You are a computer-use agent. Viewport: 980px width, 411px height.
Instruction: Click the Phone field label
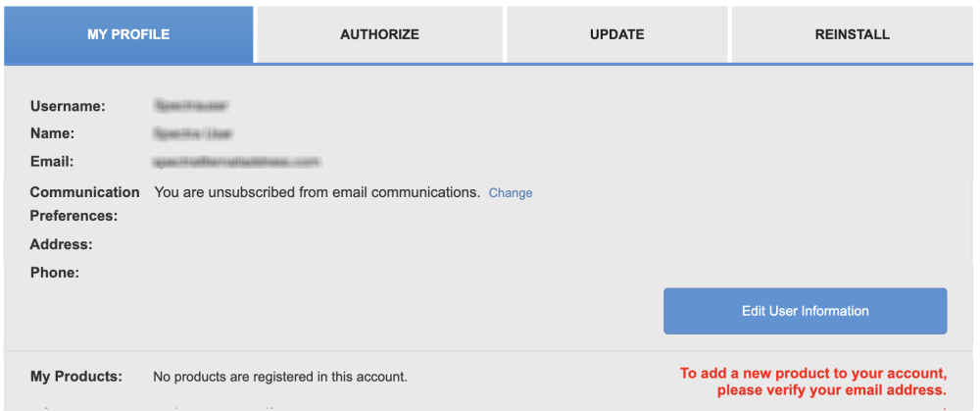(55, 272)
